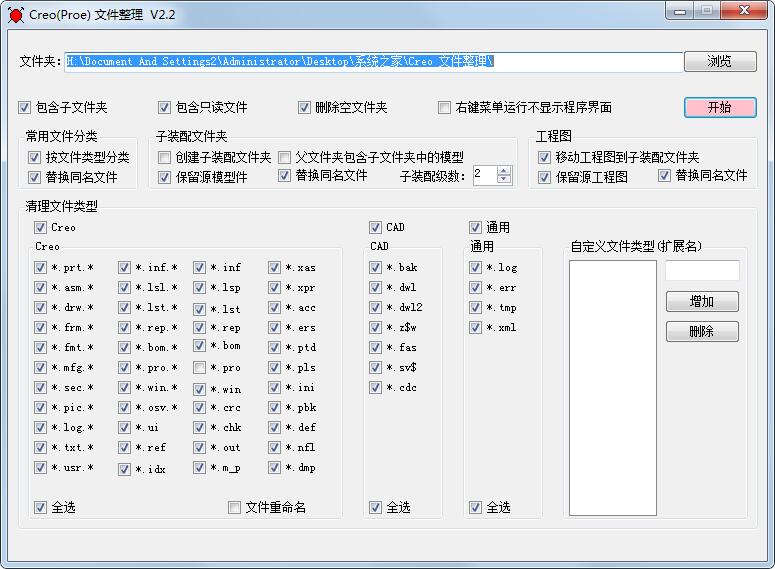Toggle the CAD 全选 checkbox
775x569 pixels.
[376, 507]
